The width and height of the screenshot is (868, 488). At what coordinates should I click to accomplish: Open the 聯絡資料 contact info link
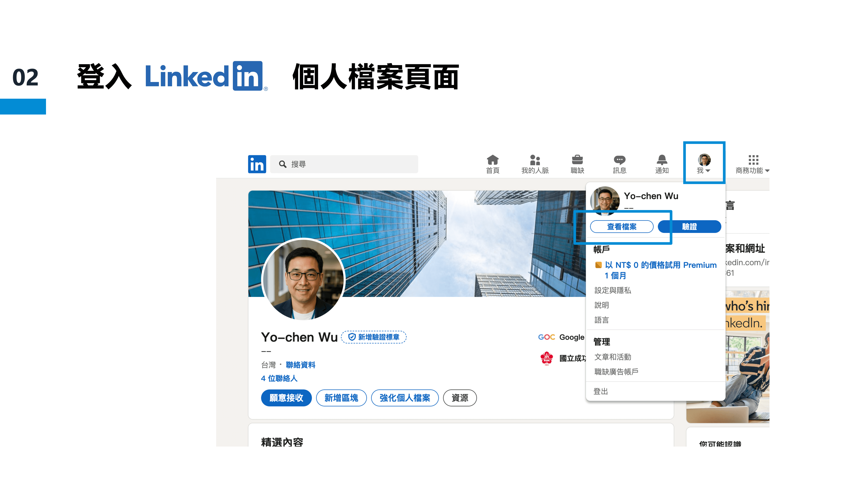click(x=300, y=365)
